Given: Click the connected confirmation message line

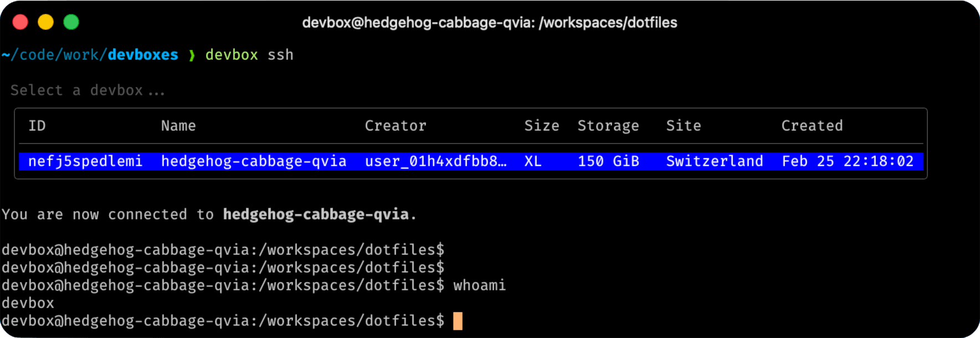Looking at the screenshot, I should 209,214.
